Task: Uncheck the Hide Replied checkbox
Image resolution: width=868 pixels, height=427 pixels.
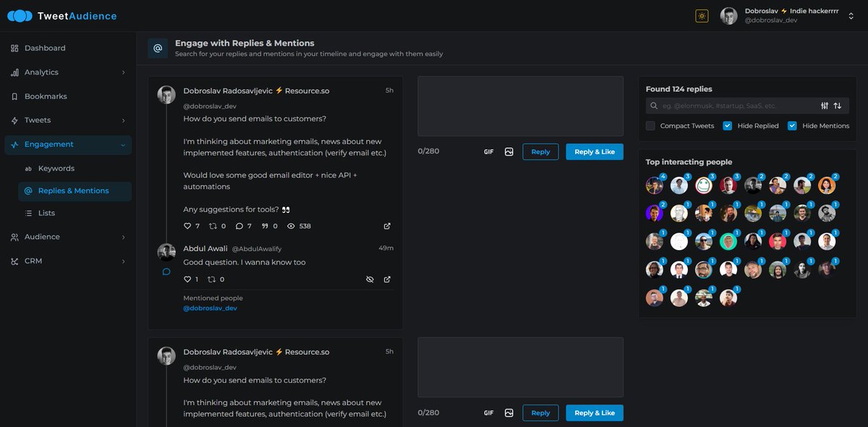Action: click(x=728, y=126)
